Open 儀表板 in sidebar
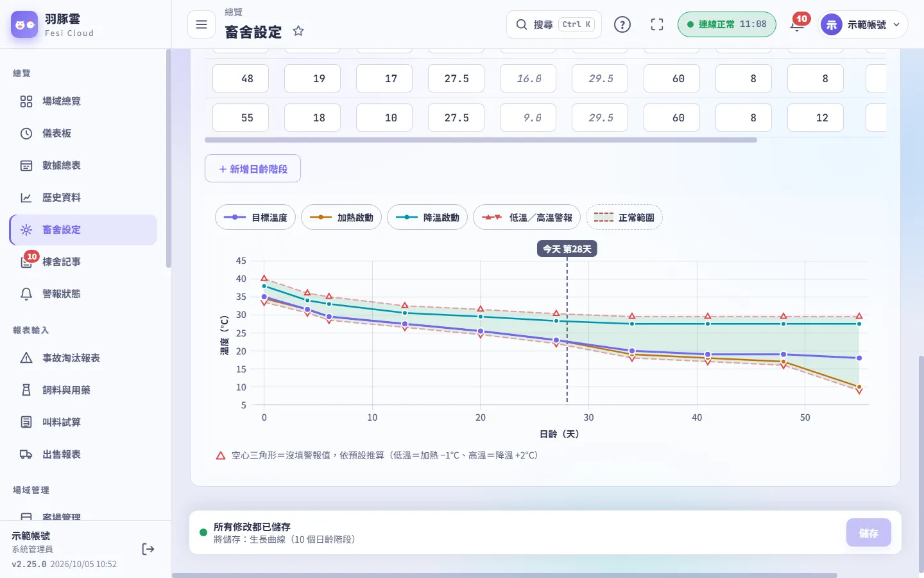Image resolution: width=924 pixels, height=578 pixels. 83,134
